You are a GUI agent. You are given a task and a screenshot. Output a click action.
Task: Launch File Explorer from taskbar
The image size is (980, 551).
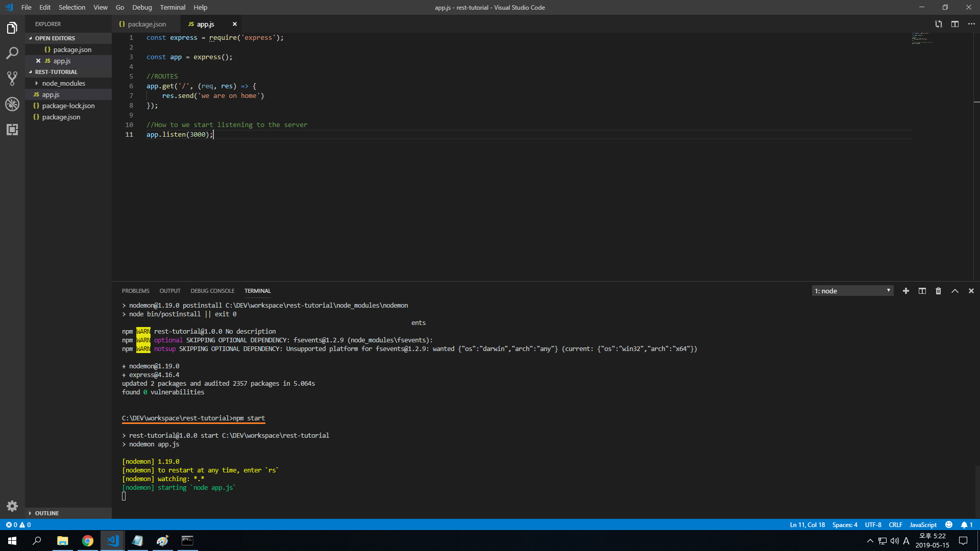(62, 541)
